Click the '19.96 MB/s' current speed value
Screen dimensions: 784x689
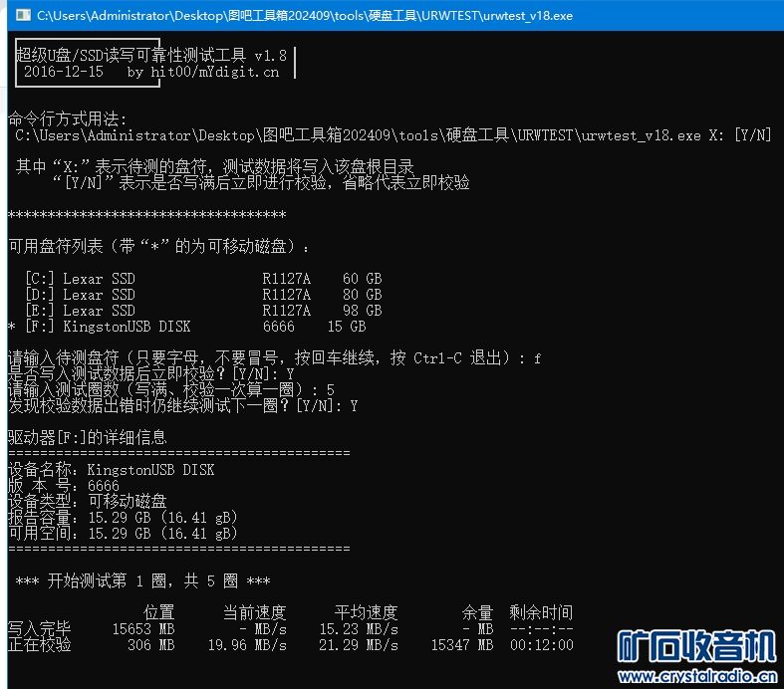(x=247, y=645)
